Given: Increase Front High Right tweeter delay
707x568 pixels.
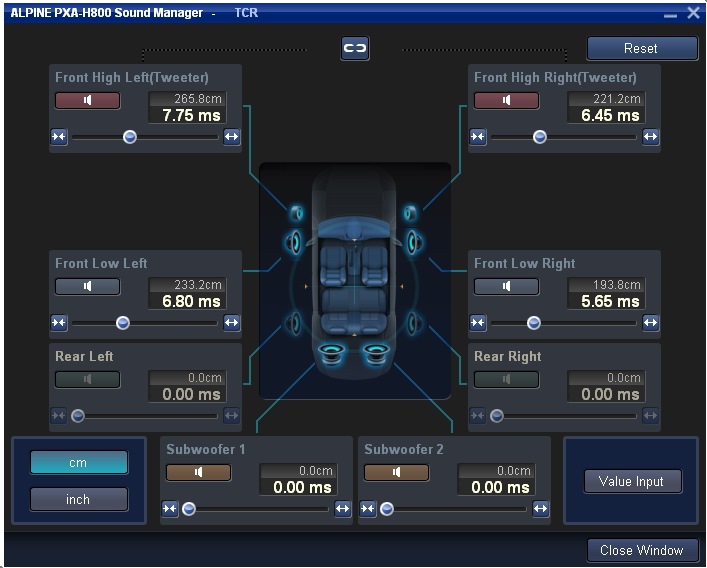Looking at the screenshot, I should pos(650,137).
